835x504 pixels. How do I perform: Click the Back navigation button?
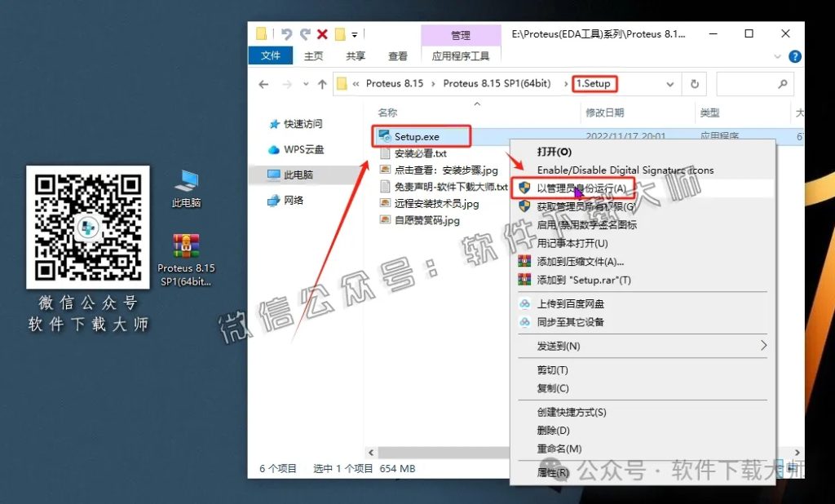click(x=262, y=84)
